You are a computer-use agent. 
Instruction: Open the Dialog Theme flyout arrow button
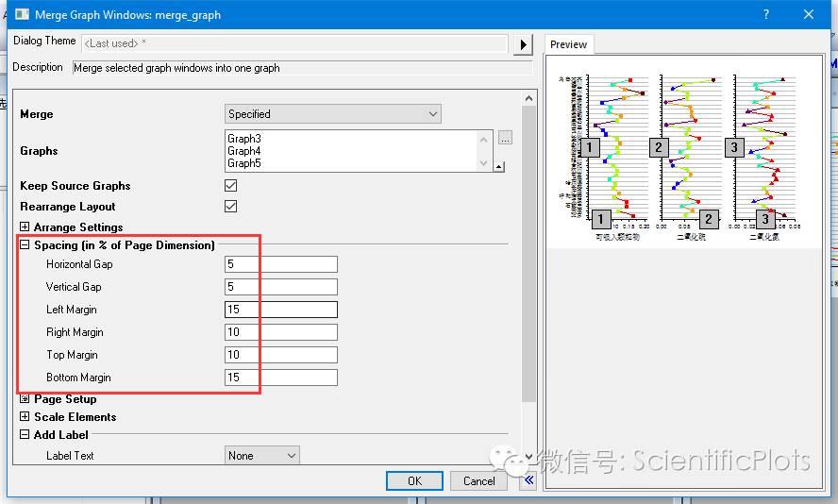point(523,44)
